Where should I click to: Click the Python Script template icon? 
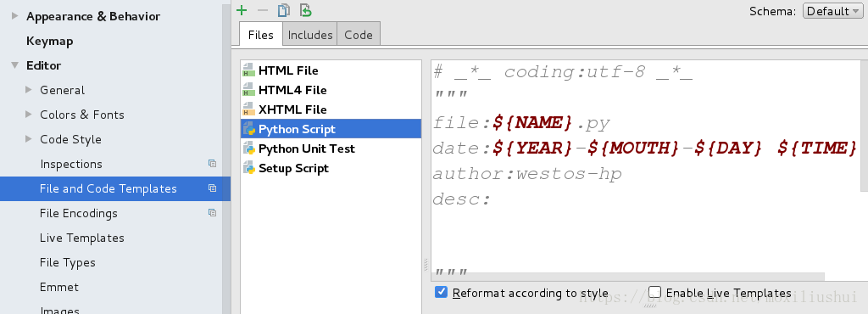point(248,129)
